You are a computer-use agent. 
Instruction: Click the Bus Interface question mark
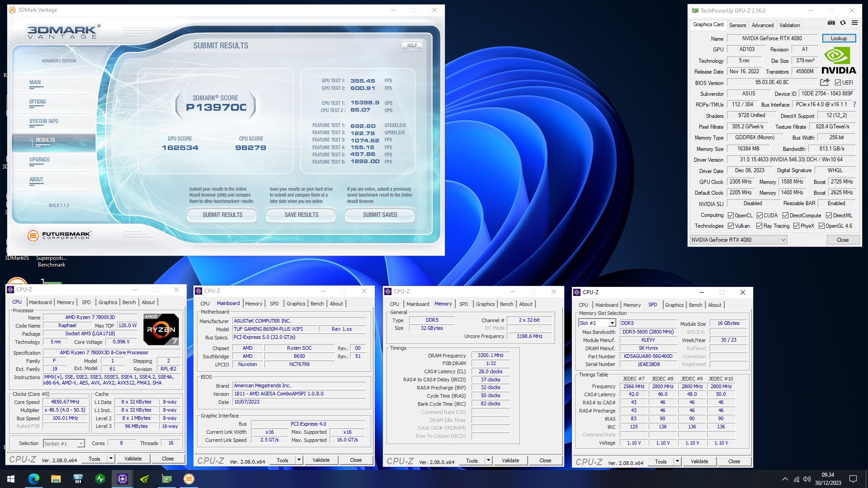[x=854, y=104]
